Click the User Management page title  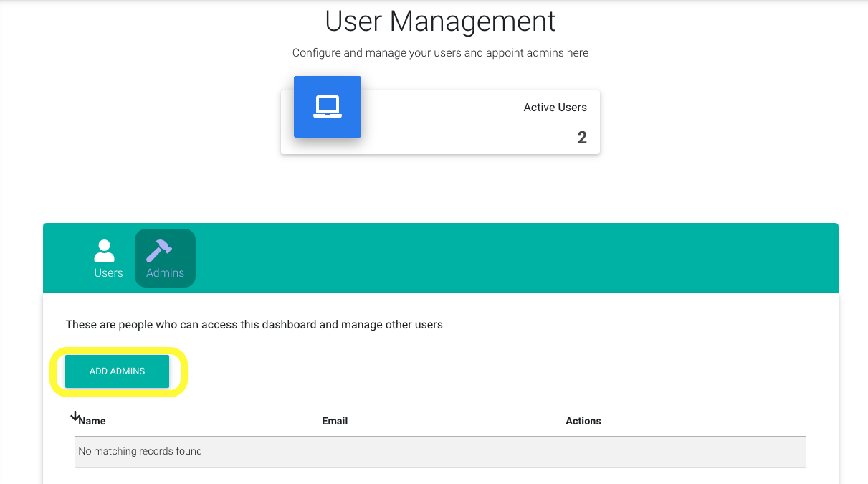[441, 22]
